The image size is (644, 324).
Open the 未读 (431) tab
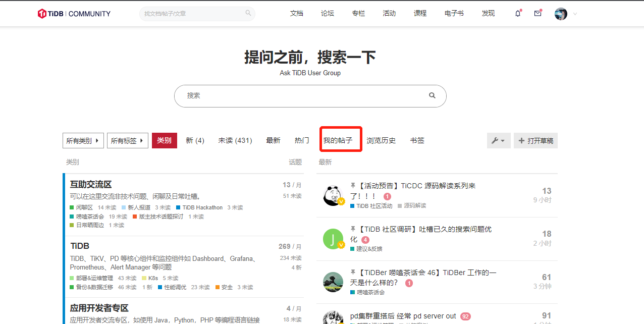coord(235,141)
